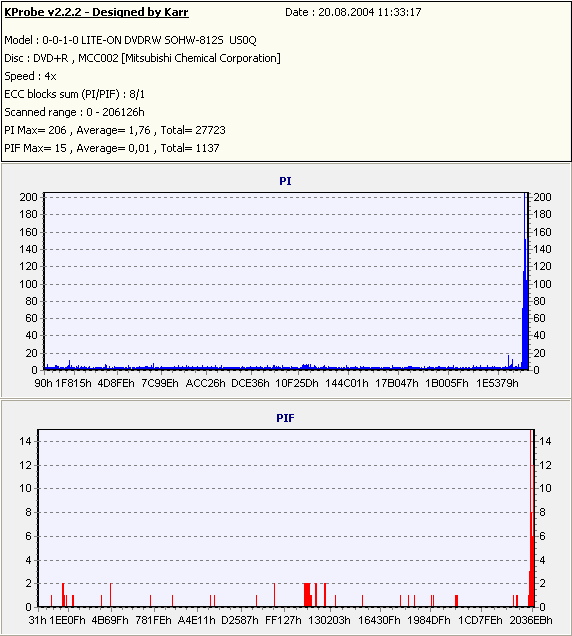The height and width of the screenshot is (636, 572).
Task: Click the Disc DVD+R MCC002 line
Action: tap(142, 58)
